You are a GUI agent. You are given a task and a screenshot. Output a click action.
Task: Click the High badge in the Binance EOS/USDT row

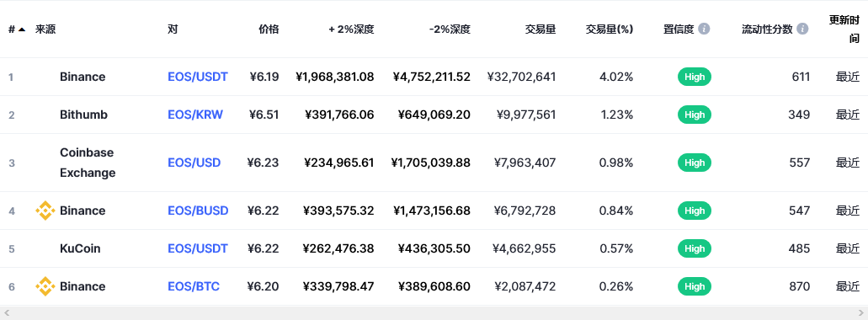pyautogui.click(x=695, y=77)
